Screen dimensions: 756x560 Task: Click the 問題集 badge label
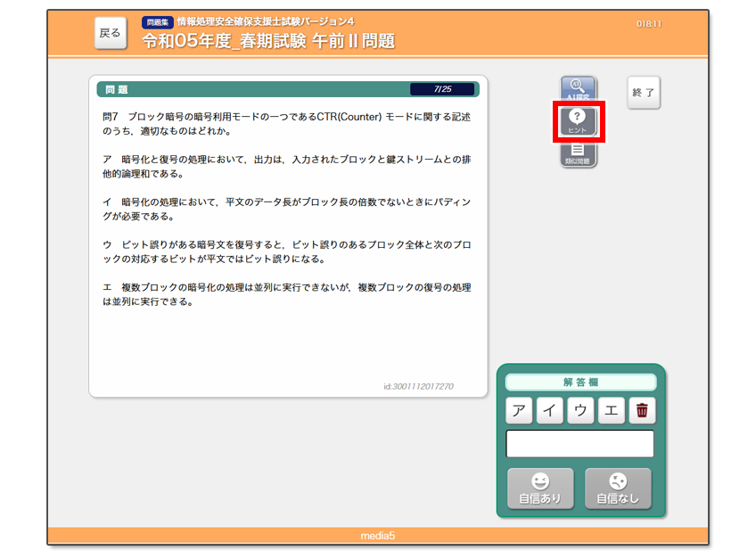[158, 22]
